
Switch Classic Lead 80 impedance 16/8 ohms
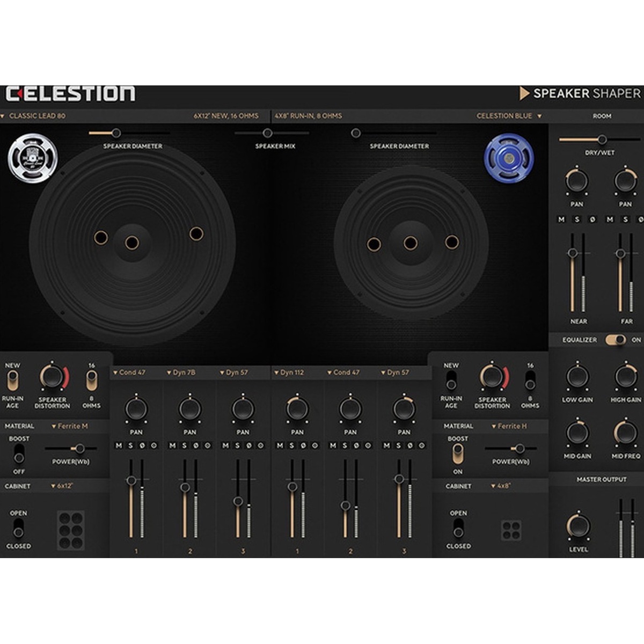(91, 382)
